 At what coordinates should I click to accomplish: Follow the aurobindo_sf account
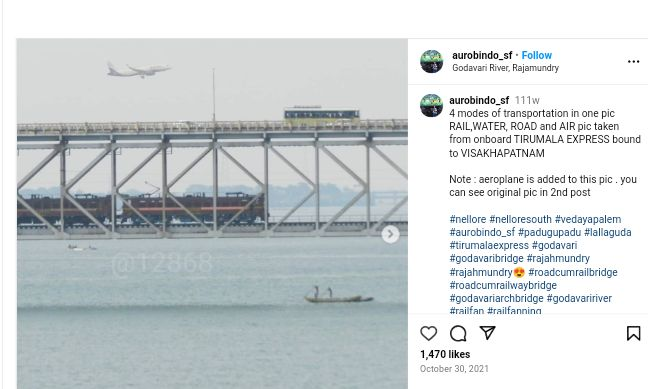[x=536, y=55]
